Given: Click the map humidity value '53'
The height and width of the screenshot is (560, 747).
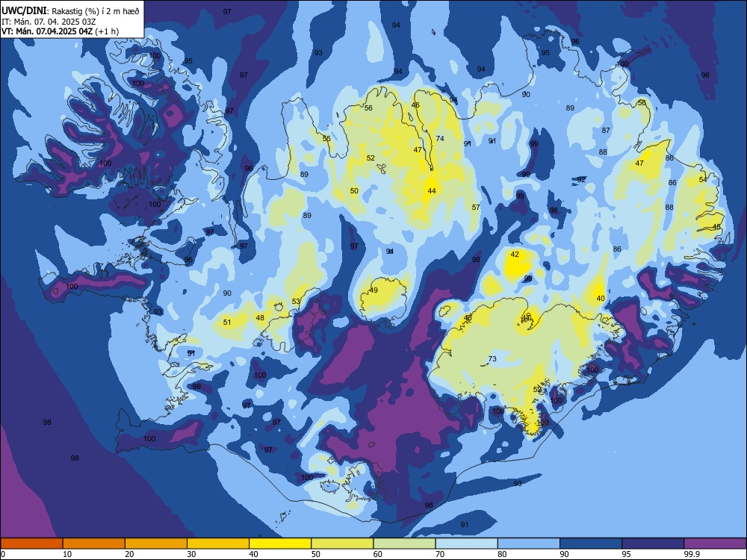Looking at the screenshot, I should point(296,301).
